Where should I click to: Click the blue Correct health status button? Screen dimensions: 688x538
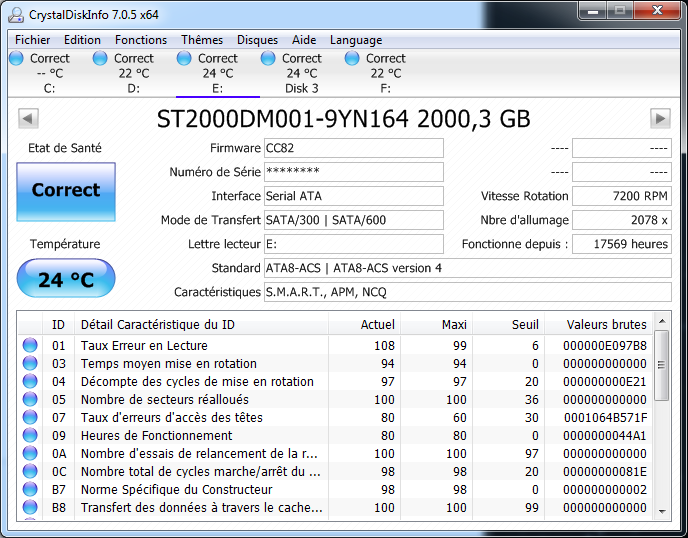[x=66, y=192]
